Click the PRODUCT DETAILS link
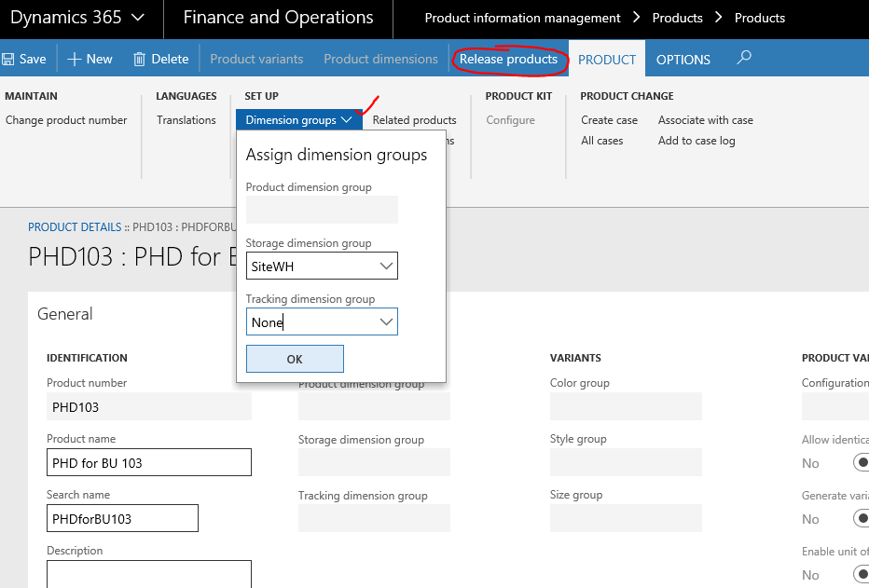Image resolution: width=869 pixels, height=588 pixels. [x=75, y=227]
